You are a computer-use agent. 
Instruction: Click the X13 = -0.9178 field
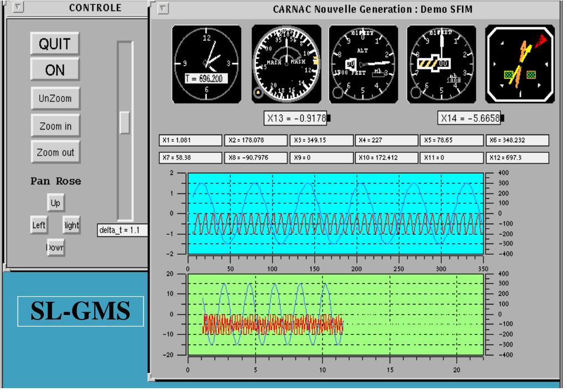pos(295,118)
